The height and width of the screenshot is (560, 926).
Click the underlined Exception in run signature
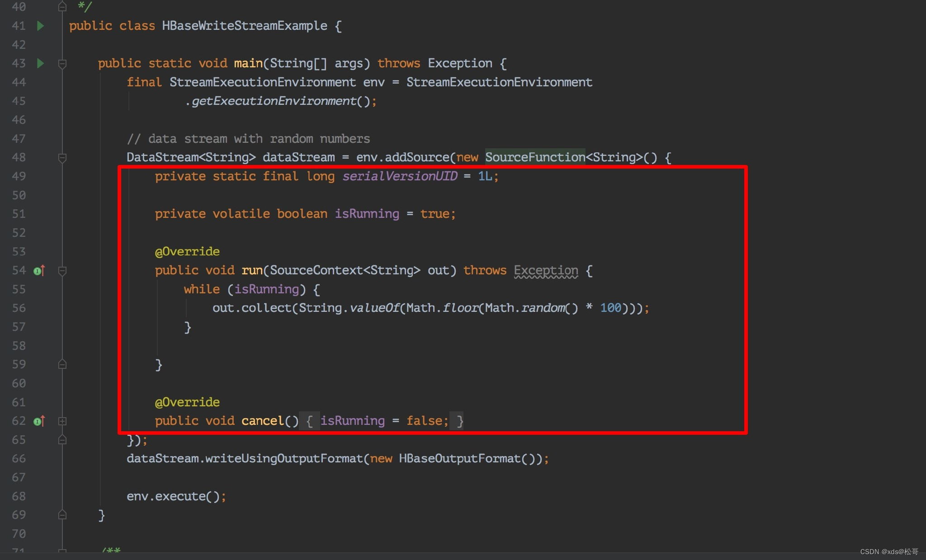tap(546, 270)
